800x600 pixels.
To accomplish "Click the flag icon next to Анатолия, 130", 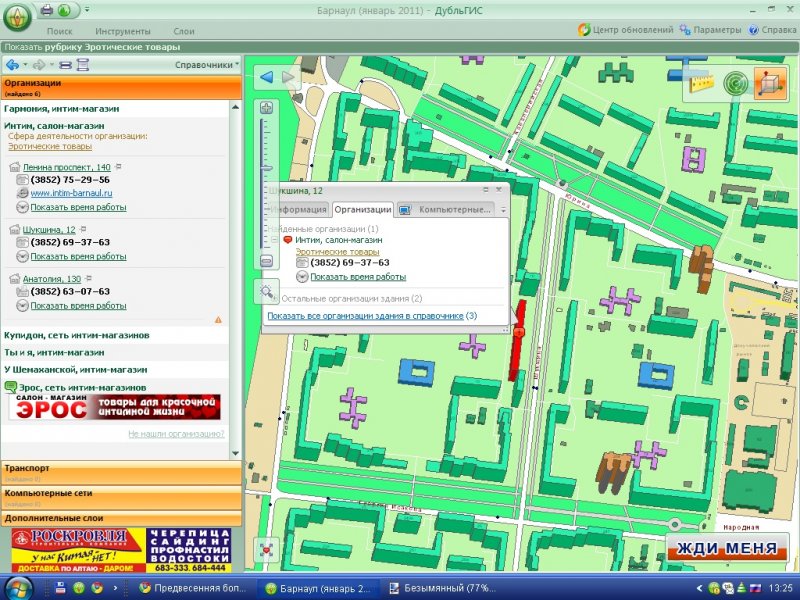I will tap(89, 279).
